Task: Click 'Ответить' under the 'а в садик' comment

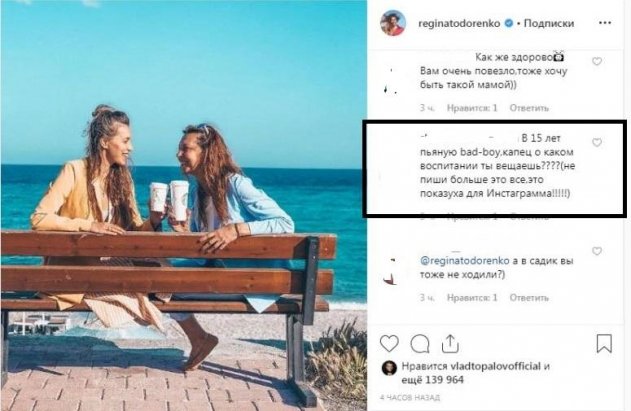Action: point(529,296)
